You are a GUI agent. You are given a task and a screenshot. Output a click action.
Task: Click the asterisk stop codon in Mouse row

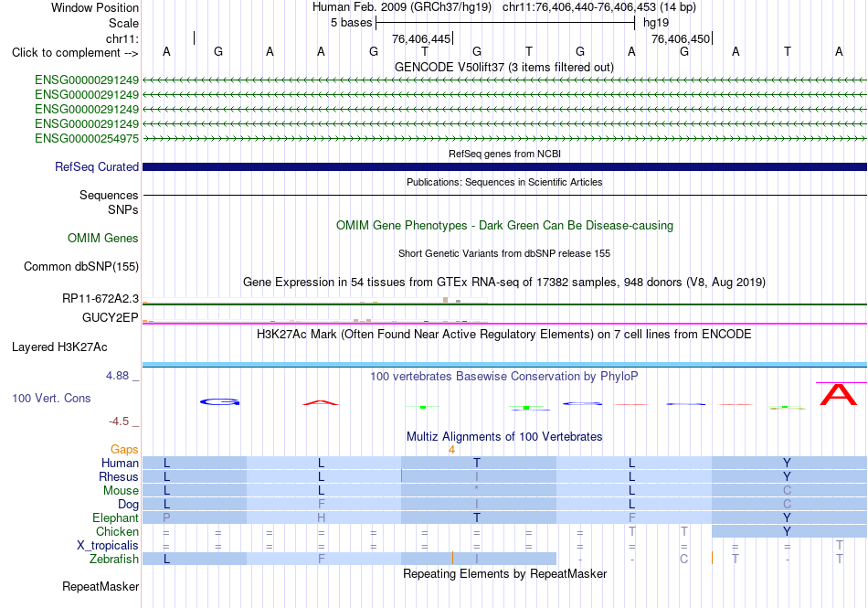click(x=477, y=489)
